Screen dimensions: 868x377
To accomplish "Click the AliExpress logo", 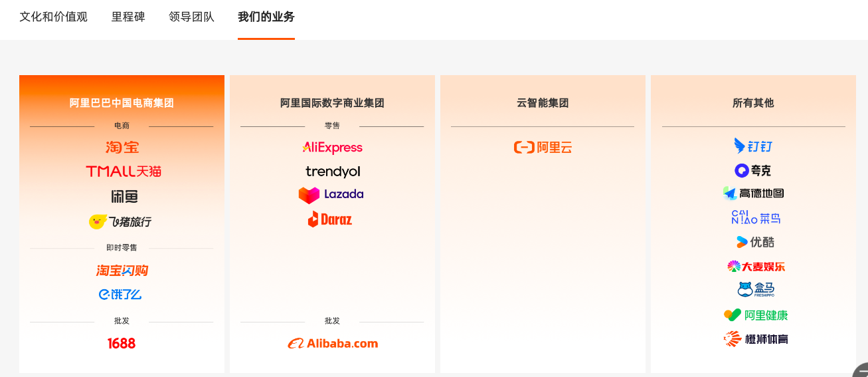I will [332, 148].
